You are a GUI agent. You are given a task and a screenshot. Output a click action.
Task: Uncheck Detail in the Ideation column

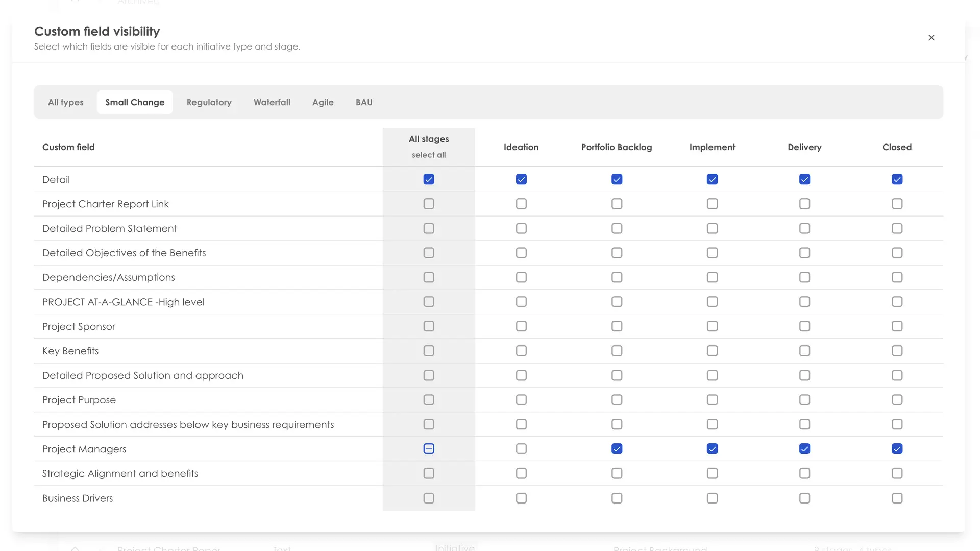(521, 179)
